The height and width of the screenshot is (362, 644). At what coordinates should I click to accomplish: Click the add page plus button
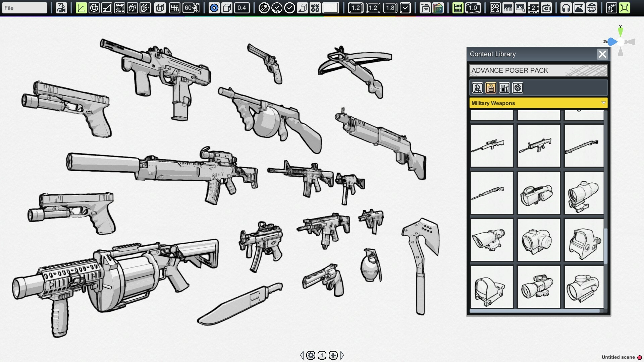coord(333,355)
